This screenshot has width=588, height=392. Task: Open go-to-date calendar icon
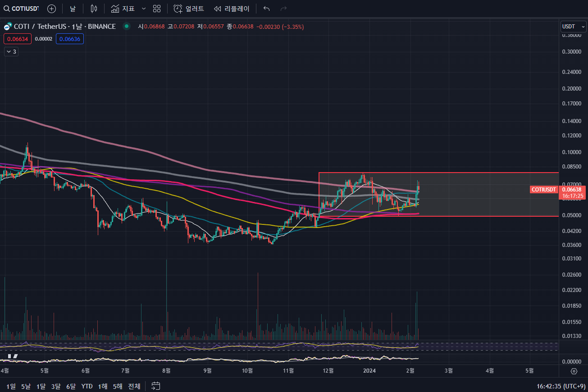tap(156, 386)
